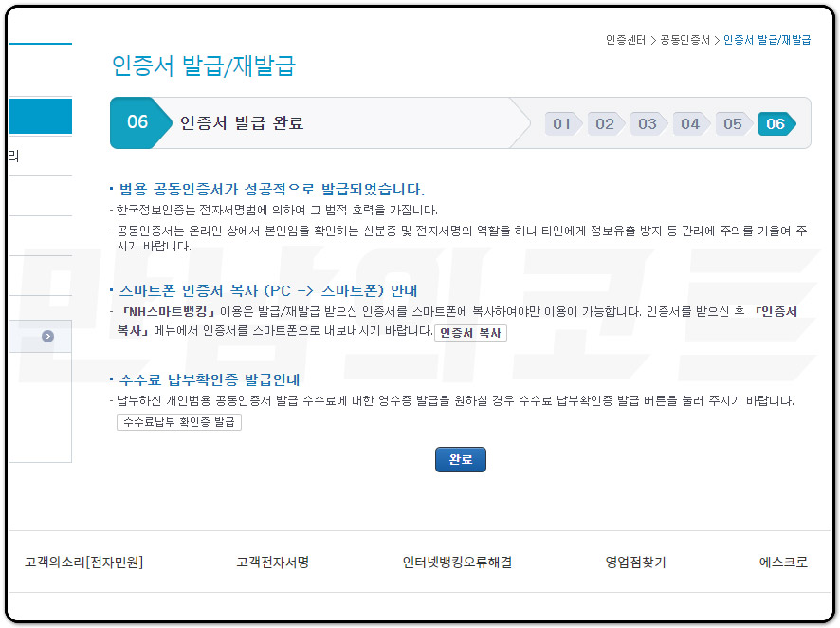The height and width of the screenshot is (628, 840).
Task: Select step 02 in the progress indicator
Action: [x=604, y=123]
